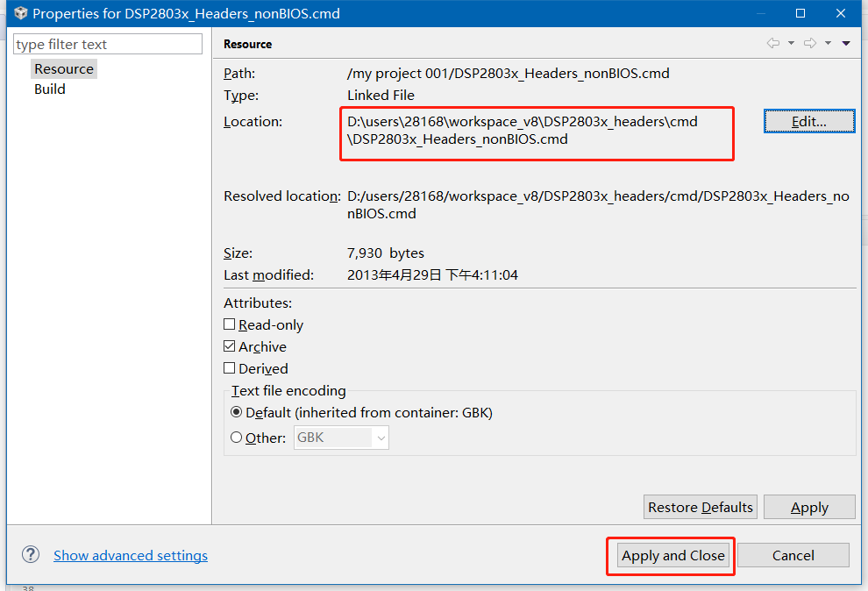Expand the back navigation history chevron
The height and width of the screenshot is (591, 868).
pos(791,43)
